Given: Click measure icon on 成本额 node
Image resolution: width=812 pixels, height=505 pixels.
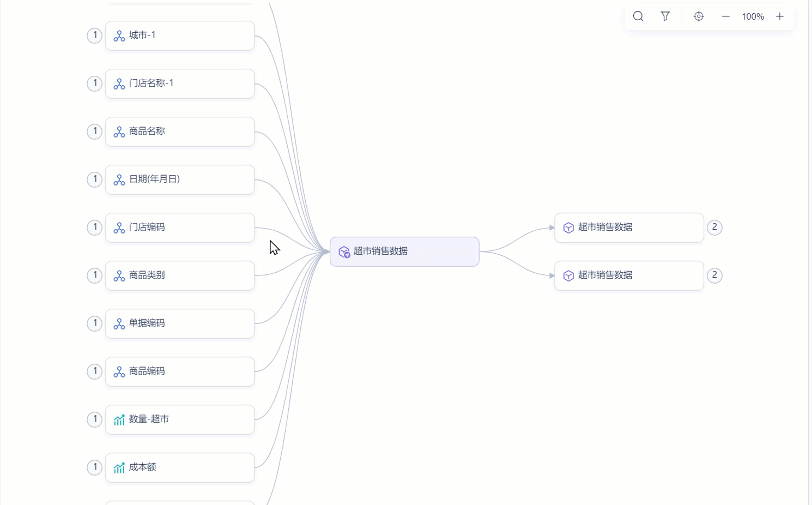Looking at the screenshot, I should [x=119, y=468].
